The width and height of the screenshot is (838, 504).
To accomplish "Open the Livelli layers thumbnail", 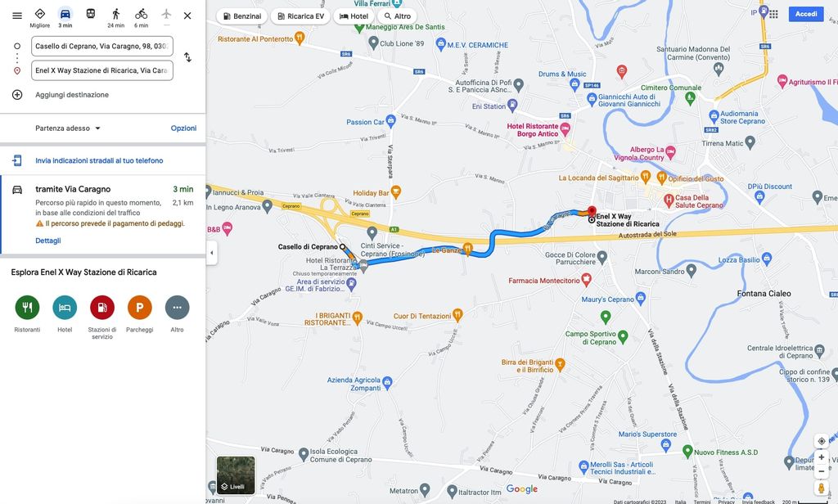I will click(x=236, y=475).
